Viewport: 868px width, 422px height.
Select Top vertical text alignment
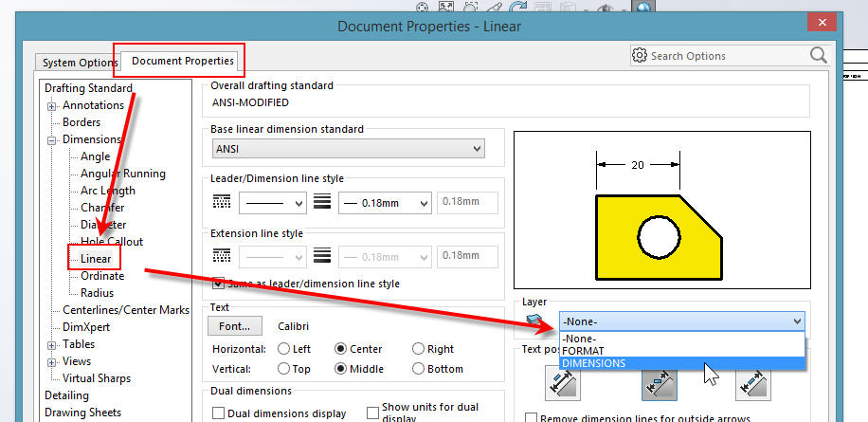click(284, 368)
